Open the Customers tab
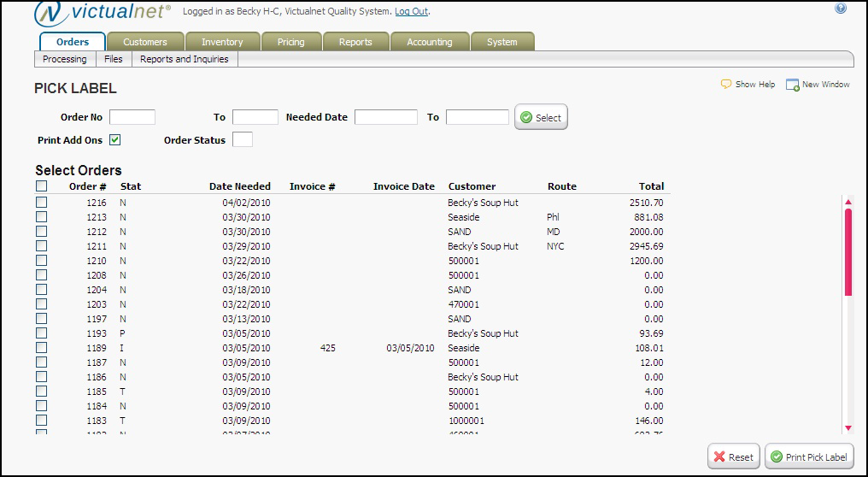 tap(145, 42)
